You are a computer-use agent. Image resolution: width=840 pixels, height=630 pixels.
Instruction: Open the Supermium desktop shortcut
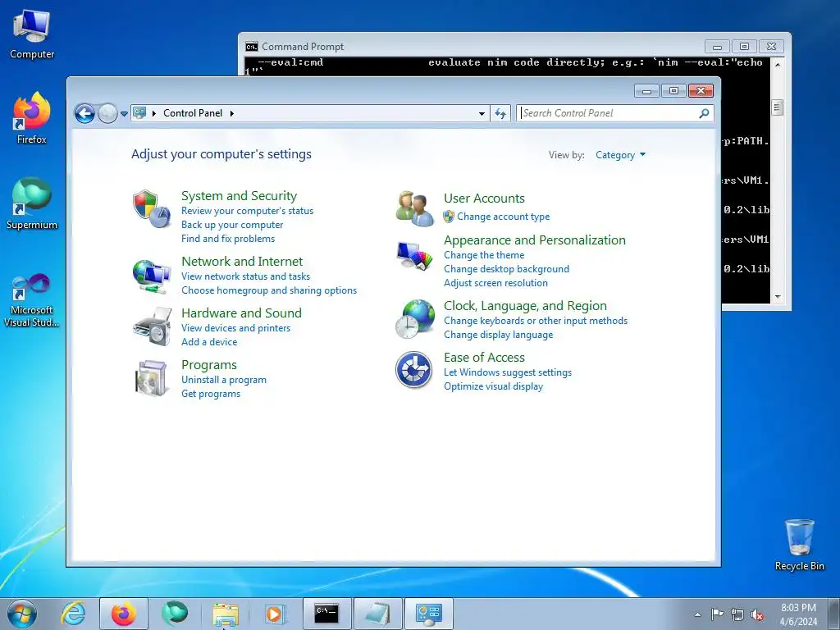(x=32, y=204)
